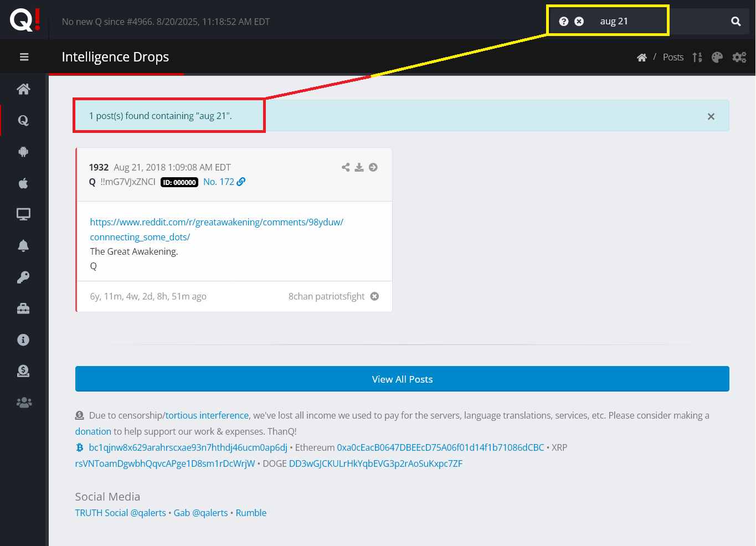The height and width of the screenshot is (546, 756).
Task: Open the info circle sidebar icon
Action: [x=23, y=339]
